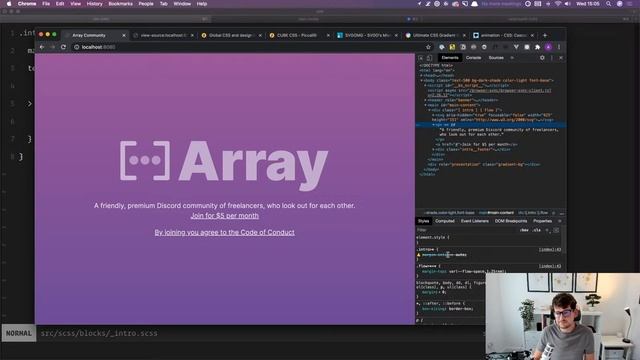The height and width of the screenshot is (360, 640).
Task: Switch to the Global CSS and design tab
Action: coord(231,36)
